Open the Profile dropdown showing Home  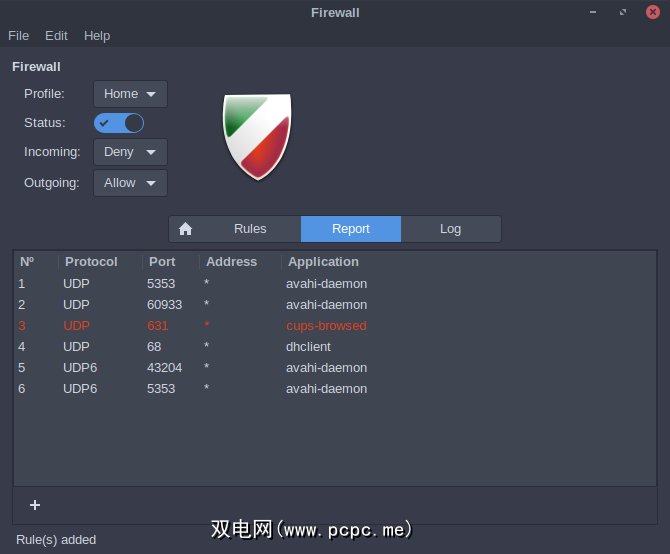tap(130, 94)
